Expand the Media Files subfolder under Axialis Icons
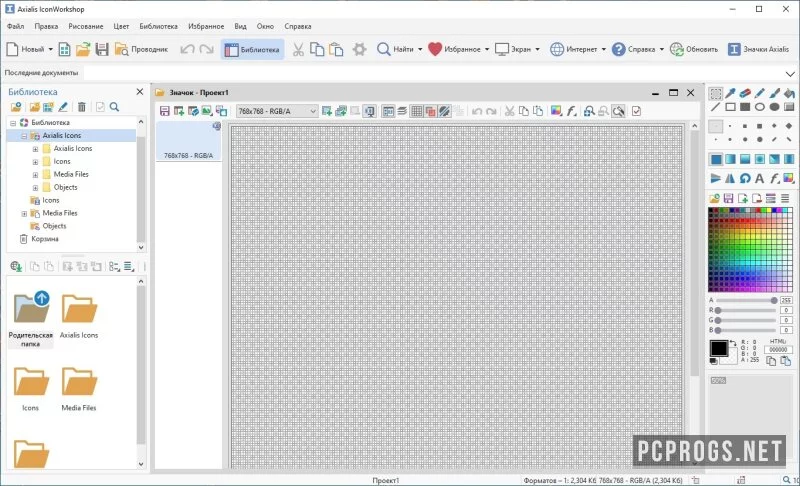This screenshot has height=486, width=800. tap(35, 175)
